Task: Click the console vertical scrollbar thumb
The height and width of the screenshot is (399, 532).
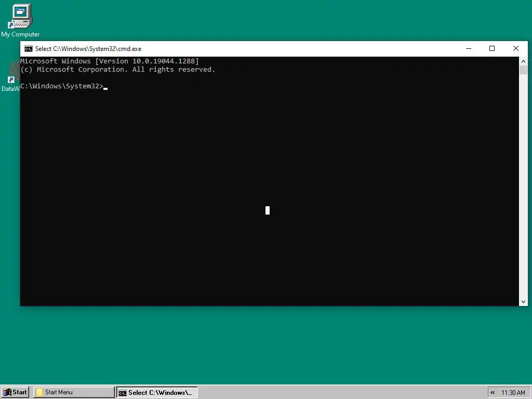Action: point(523,70)
